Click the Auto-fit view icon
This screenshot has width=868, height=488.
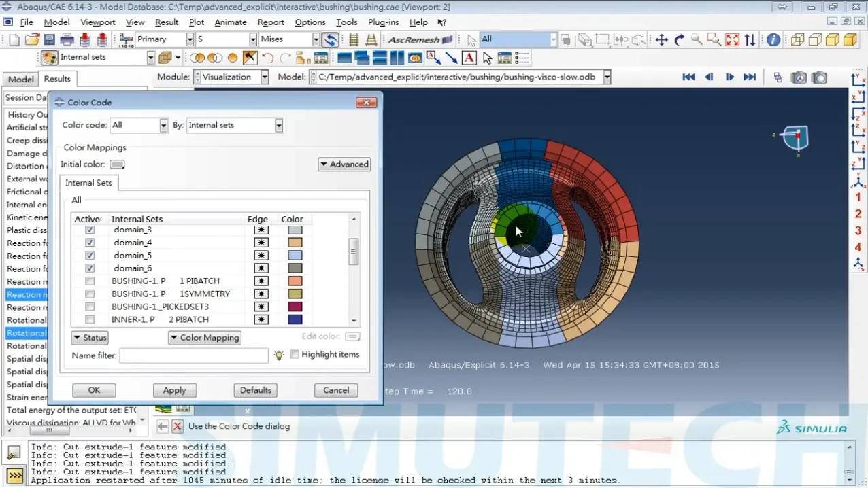coord(732,40)
